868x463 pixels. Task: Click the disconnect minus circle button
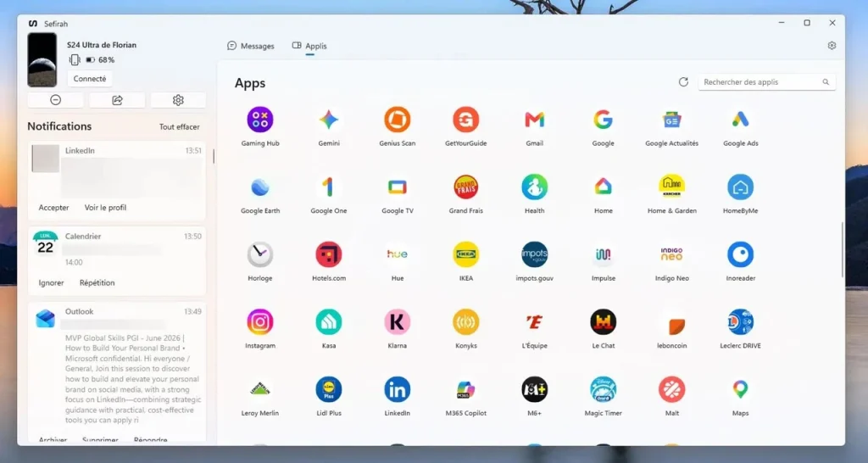point(55,100)
